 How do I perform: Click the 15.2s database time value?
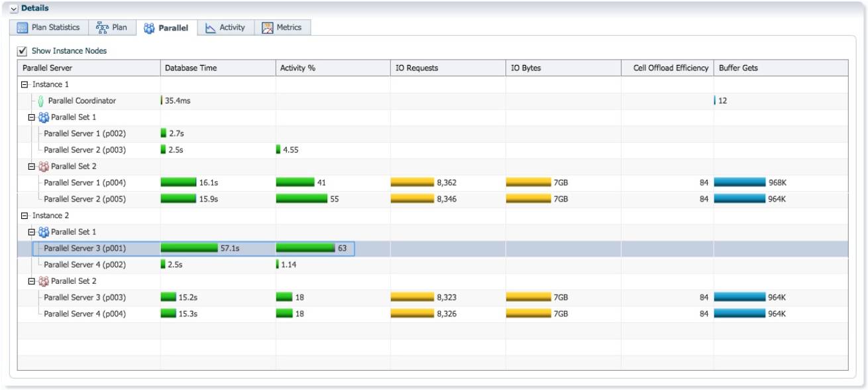coord(188,297)
